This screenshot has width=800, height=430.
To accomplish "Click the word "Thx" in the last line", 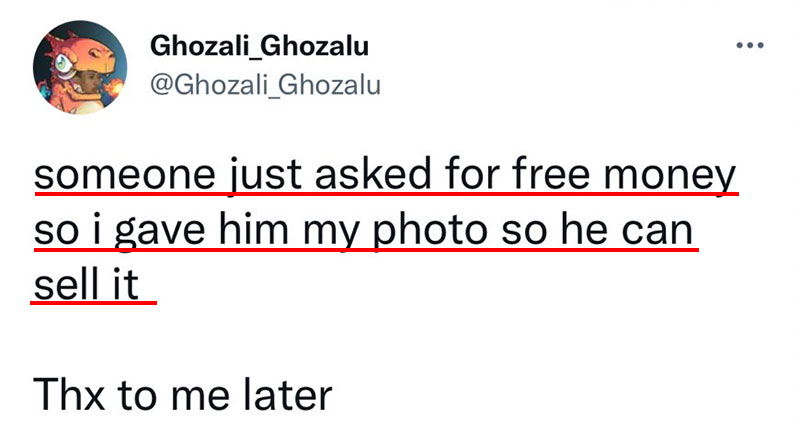I will pos(69,395).
